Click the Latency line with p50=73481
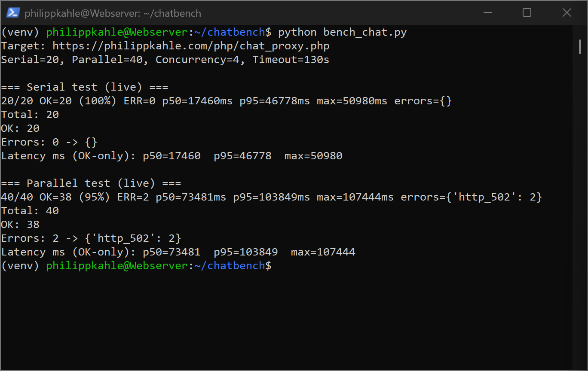Image resolution: width=588 pixels, height=371 pixels. [x=178, y=252]
